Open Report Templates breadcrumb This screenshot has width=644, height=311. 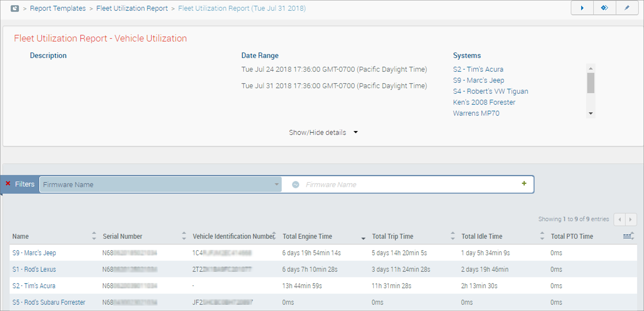[58, 8]
